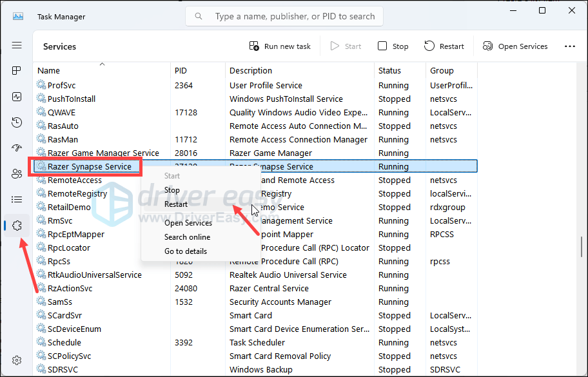Select Go to details context option

186,251
